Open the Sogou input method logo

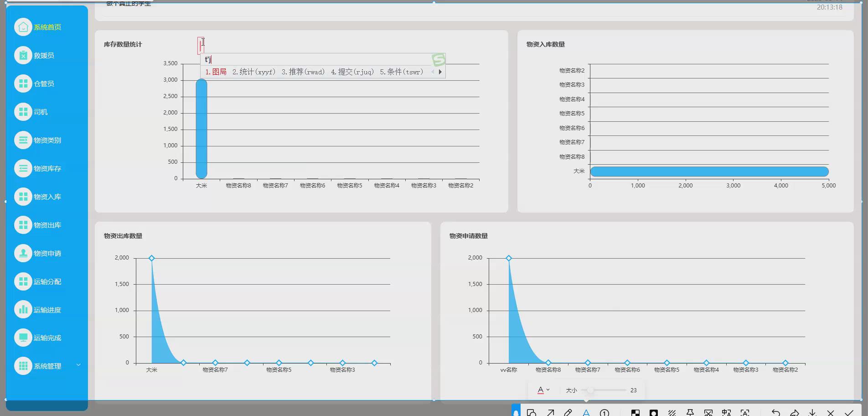[x=439, y=59]
